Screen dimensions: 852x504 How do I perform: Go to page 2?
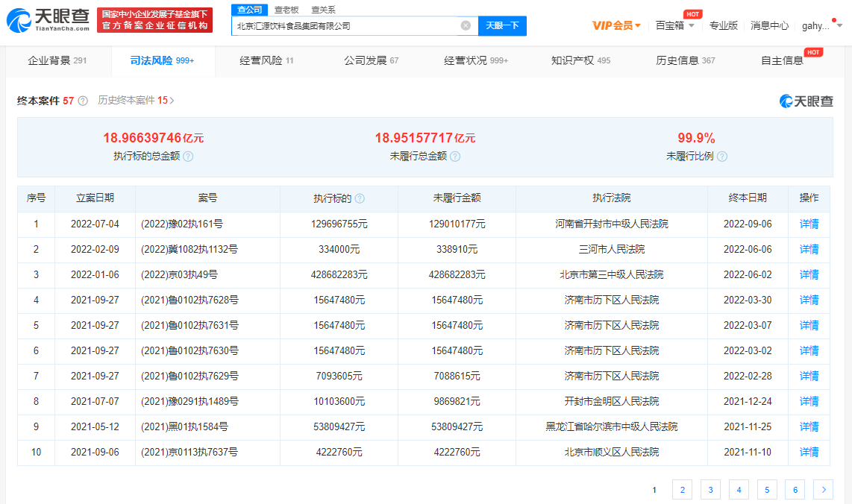coord(682,489)
